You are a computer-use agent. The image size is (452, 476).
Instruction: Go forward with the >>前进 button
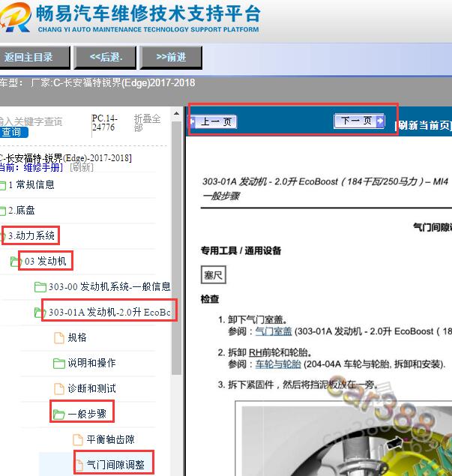pyautogui.click(x=171, y=57)
